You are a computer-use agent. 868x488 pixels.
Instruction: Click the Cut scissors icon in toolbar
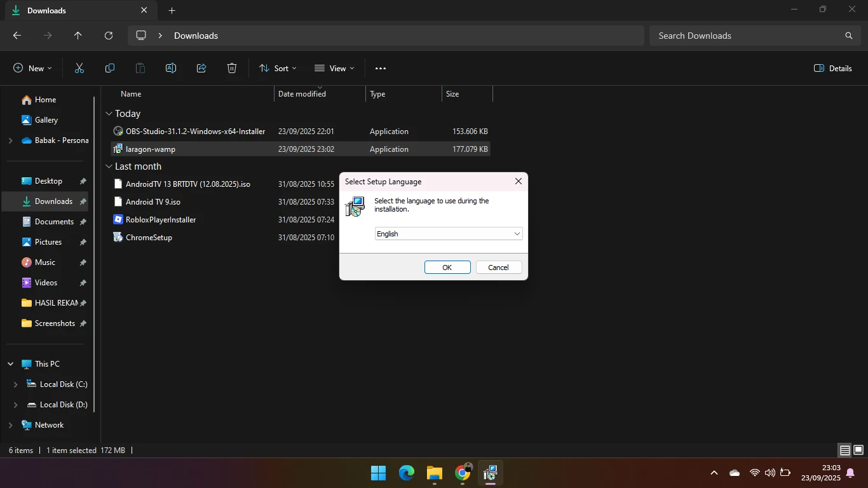coord(79,68)
